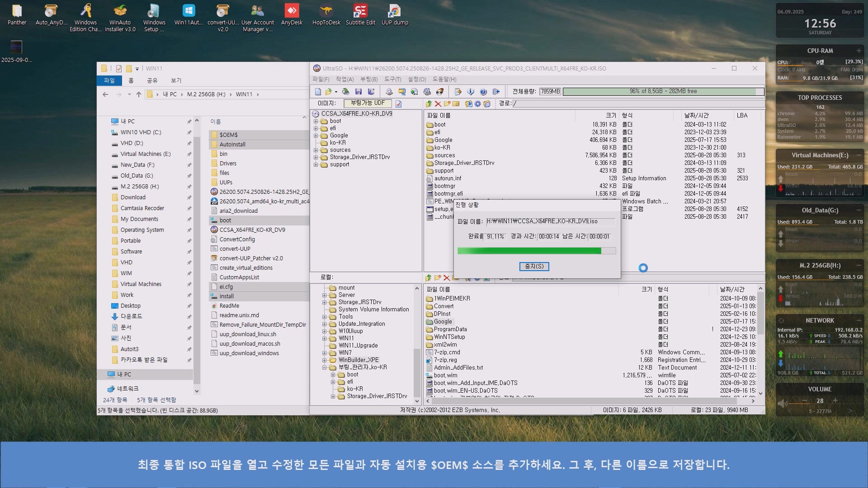This screenshot has width=868, height=488.
Task: Click the minus on Virtual Machines(E:) widget
Action: (859, 155)
